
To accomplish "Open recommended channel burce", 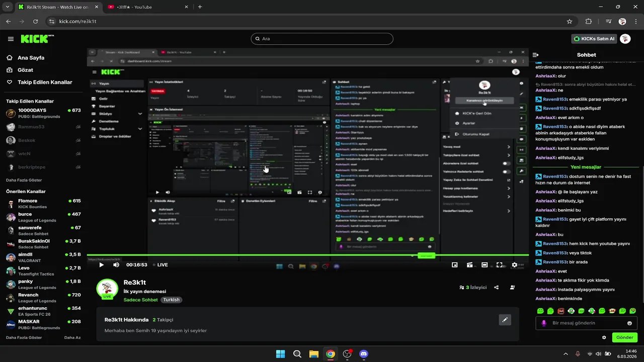I will point(43,217).
